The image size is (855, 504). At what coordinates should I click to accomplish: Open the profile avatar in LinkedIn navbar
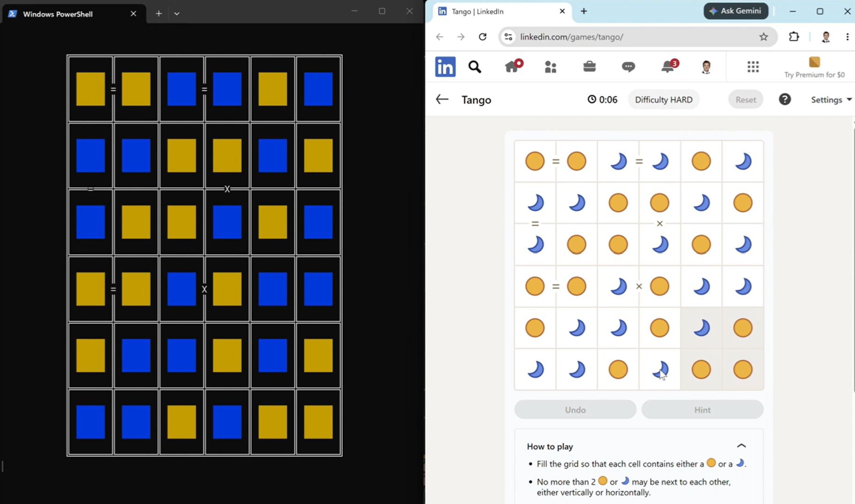point(706,67)
